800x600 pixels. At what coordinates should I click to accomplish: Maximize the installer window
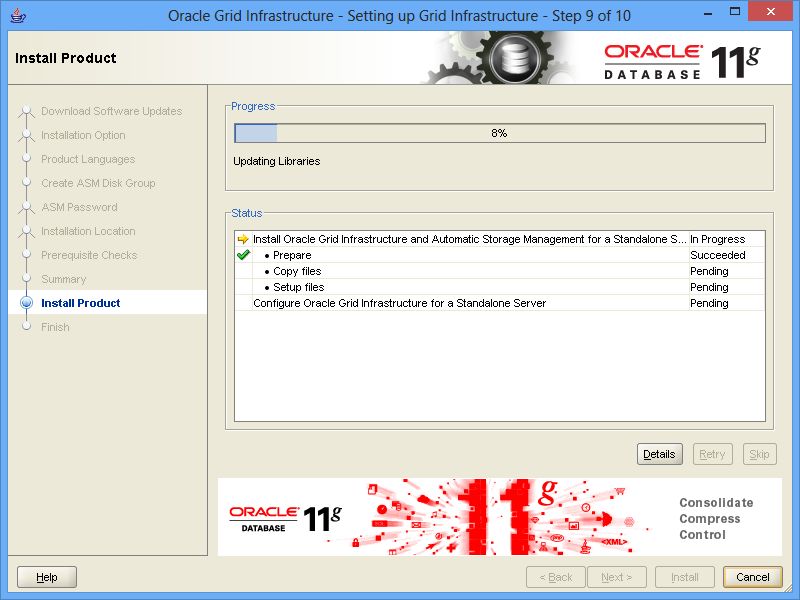(735, 12)
